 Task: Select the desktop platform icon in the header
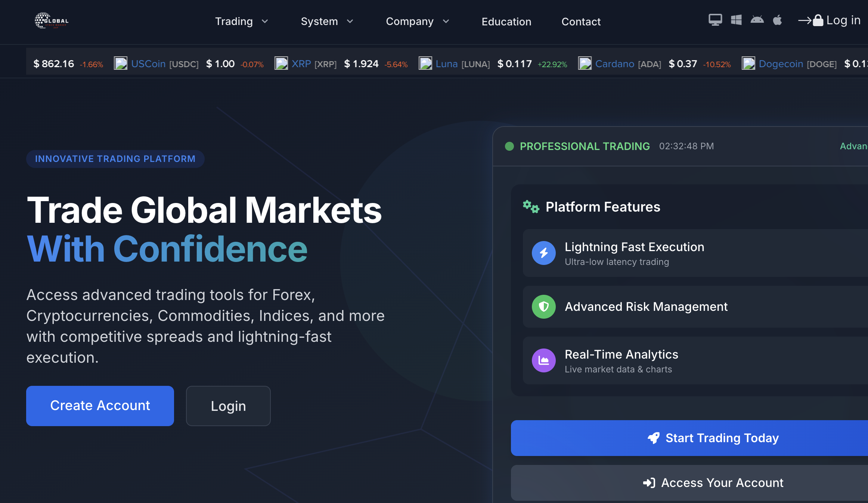pyautogui.click(x=715, y=20)
